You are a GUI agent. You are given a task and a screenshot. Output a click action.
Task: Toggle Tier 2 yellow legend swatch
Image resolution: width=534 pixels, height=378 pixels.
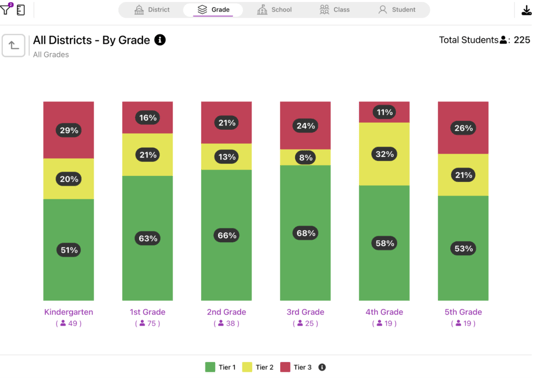(x=247, y=367)
